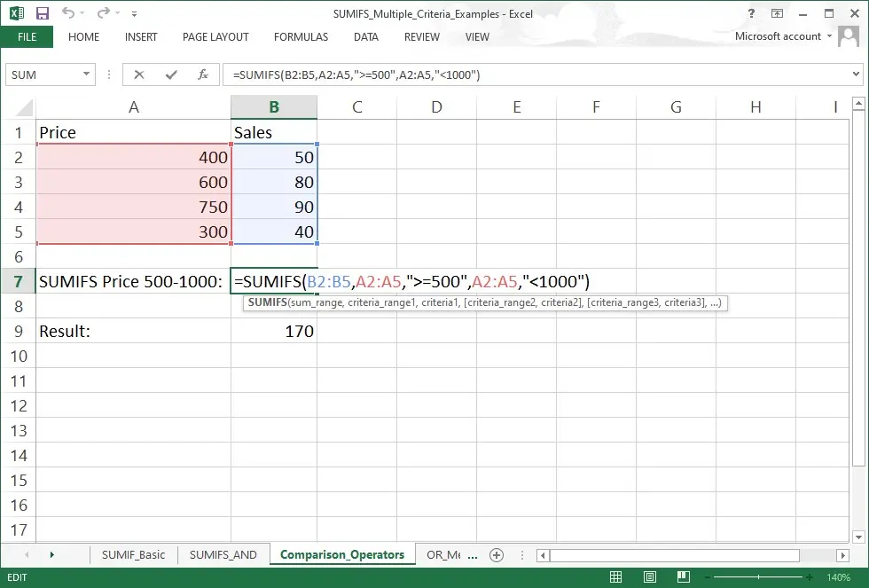This screenshot has width=869, height=588.
Task: Add a new sheet with the plus icon
Action: pos(497,555)
